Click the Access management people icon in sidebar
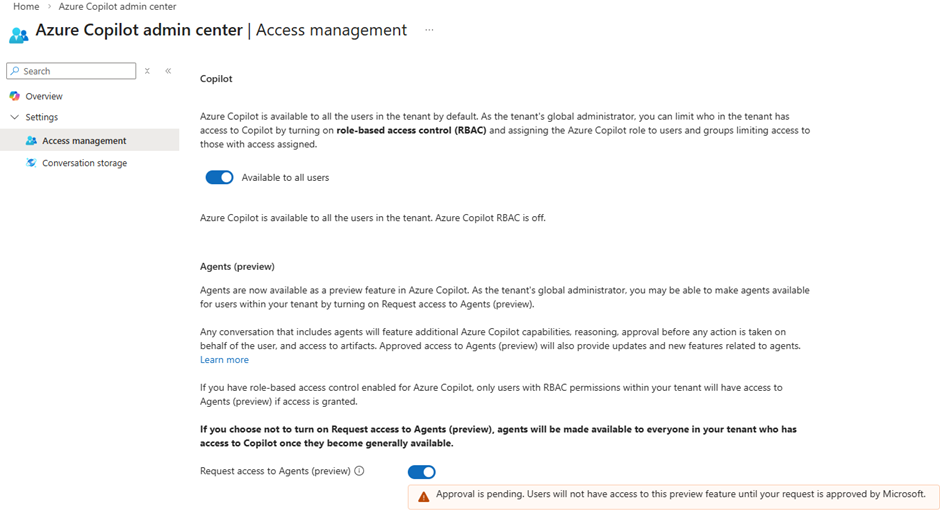Viewport: 940px width, 518px height. click(x=31, y=141)
